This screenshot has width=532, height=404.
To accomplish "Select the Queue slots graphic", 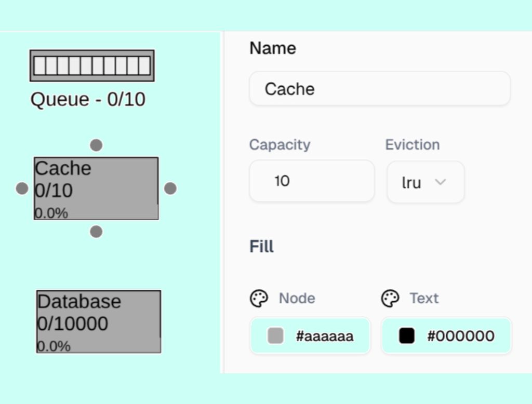I will coord(92,66).
